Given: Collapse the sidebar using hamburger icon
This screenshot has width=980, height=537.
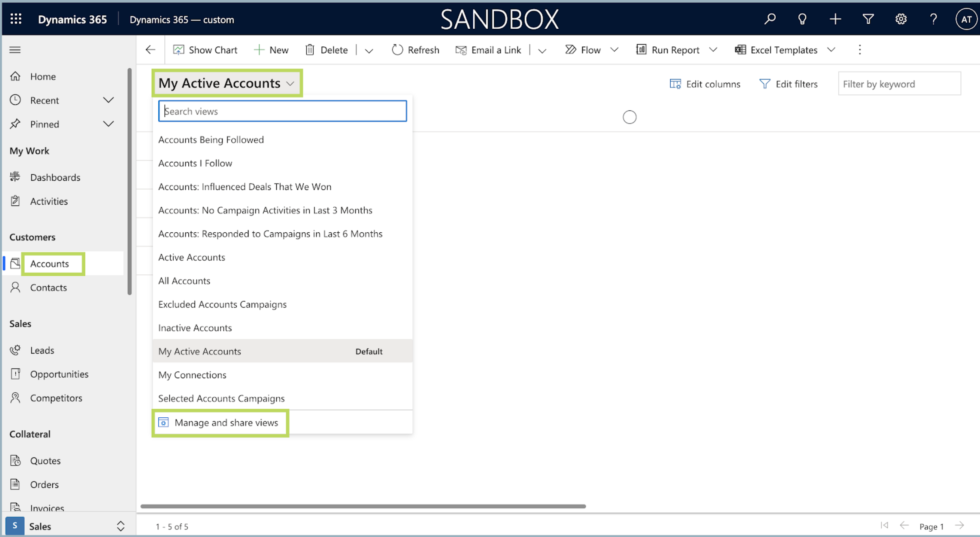Looking at the screenshot, I should coord(15,50).
